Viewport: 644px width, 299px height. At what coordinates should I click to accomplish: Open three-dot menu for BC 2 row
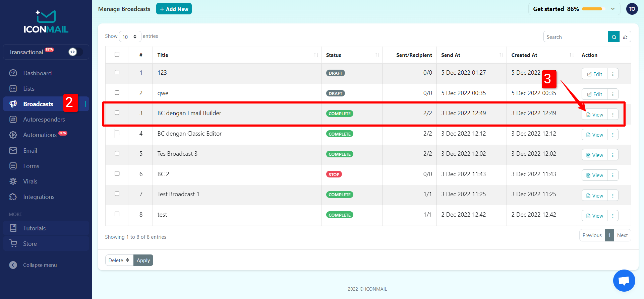[x=613, y=175]
